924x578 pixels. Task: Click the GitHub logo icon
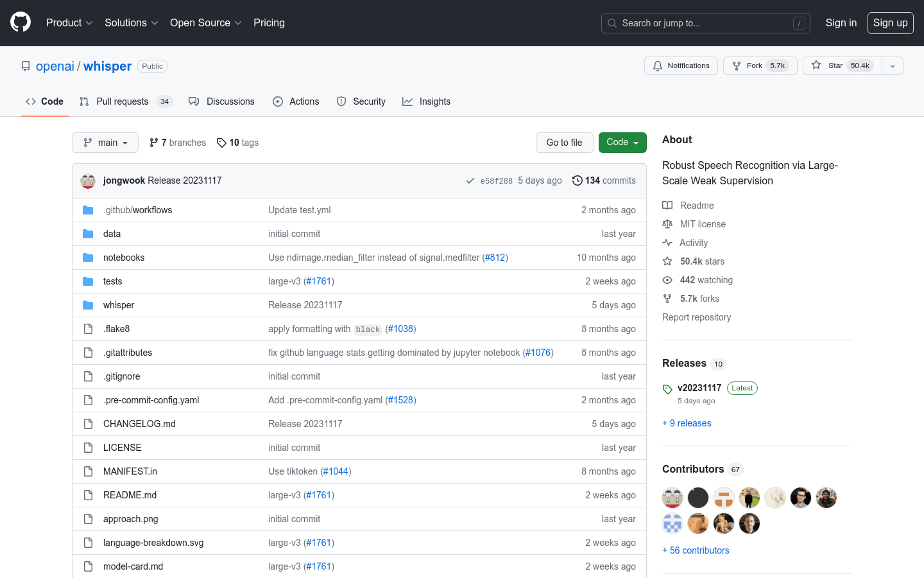coord(21,22)
